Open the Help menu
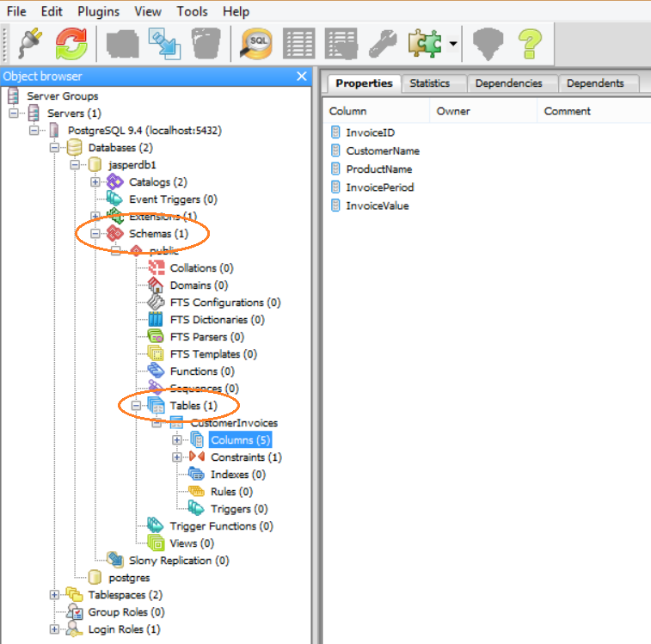The image size is (651, 644). (236, 11)
